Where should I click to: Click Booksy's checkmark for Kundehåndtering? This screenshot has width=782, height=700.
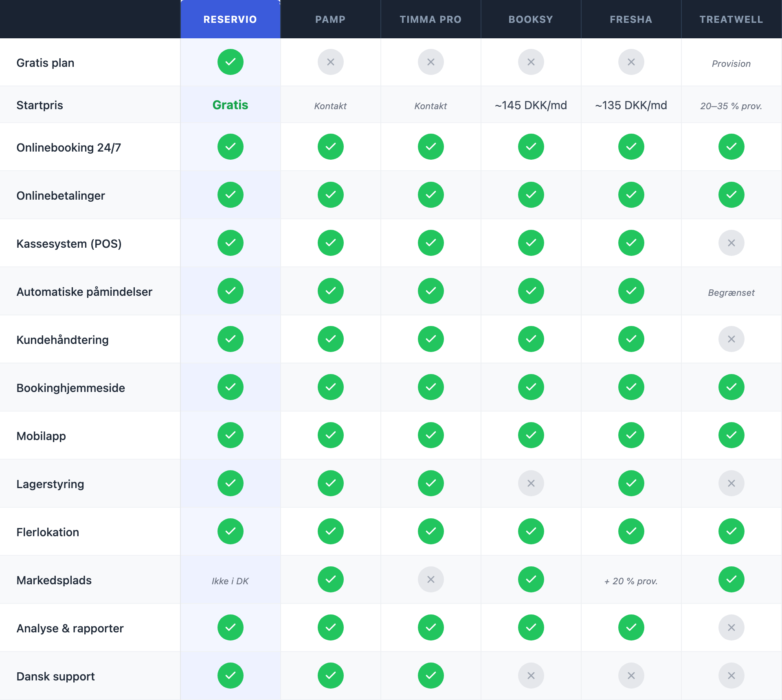pyautogui.click(x=531, y=339)
